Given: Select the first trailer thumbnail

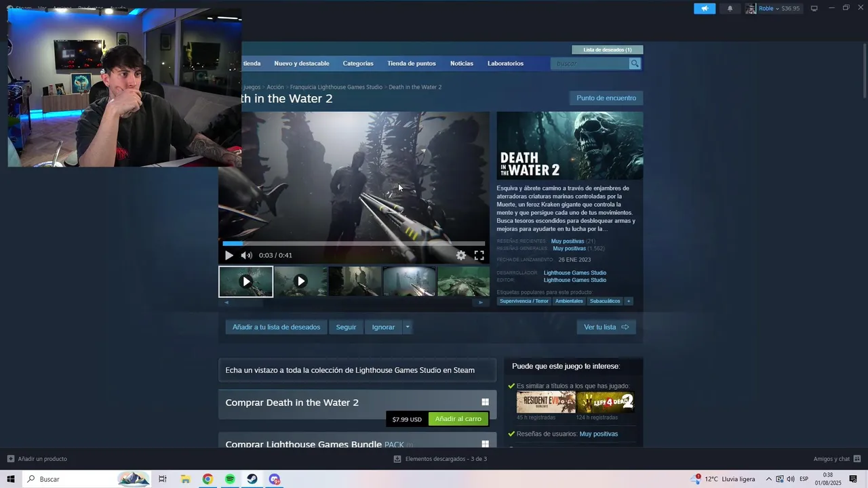Looking at the screenshot, I should pyautogui.click(x=246, y=281).
